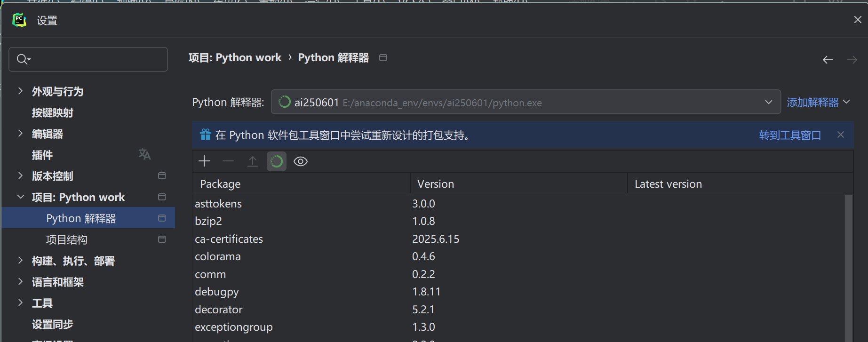Select the colorama package row

(518, 256)
